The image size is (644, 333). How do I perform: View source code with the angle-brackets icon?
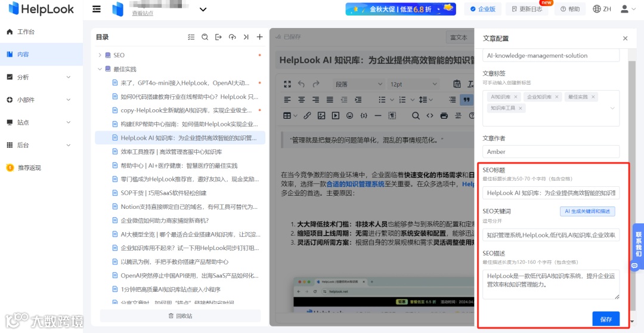[429, 116]
